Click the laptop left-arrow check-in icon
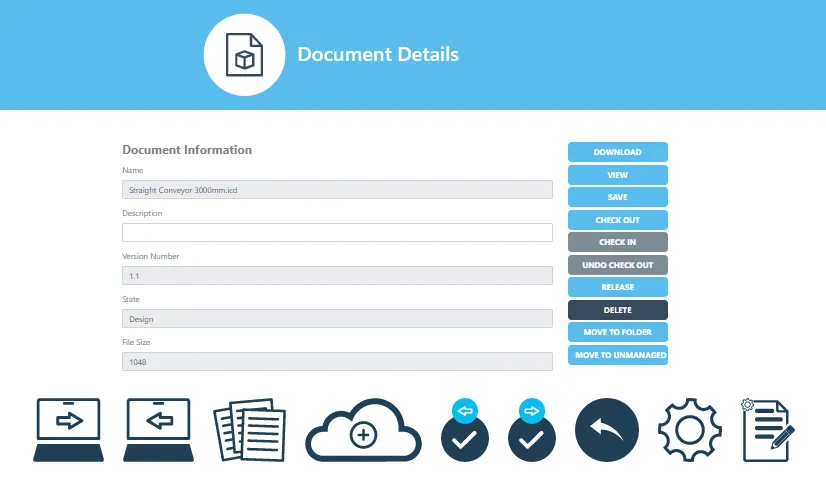 (159, 430)
